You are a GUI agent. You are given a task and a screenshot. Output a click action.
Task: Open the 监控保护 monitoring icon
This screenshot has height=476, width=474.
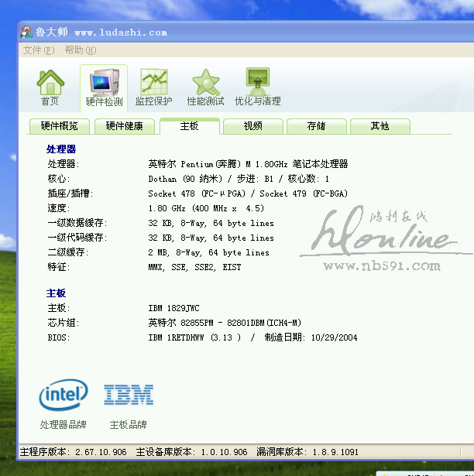point(154,82)
